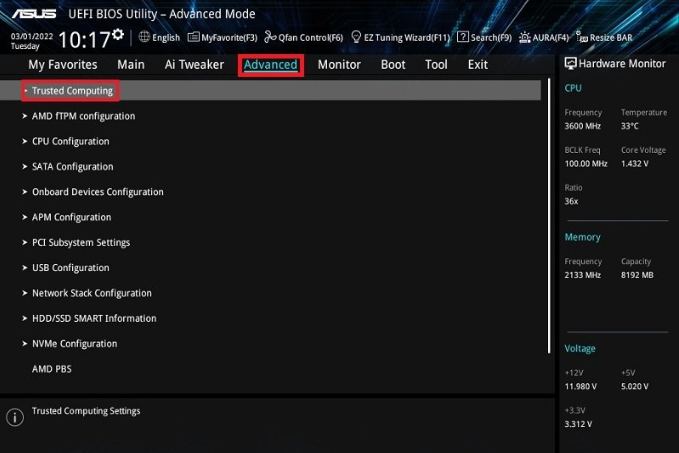Click Resize BAR label
This screenshot has width=679, height=453.
pyautogui.click(x=611, y=38)
